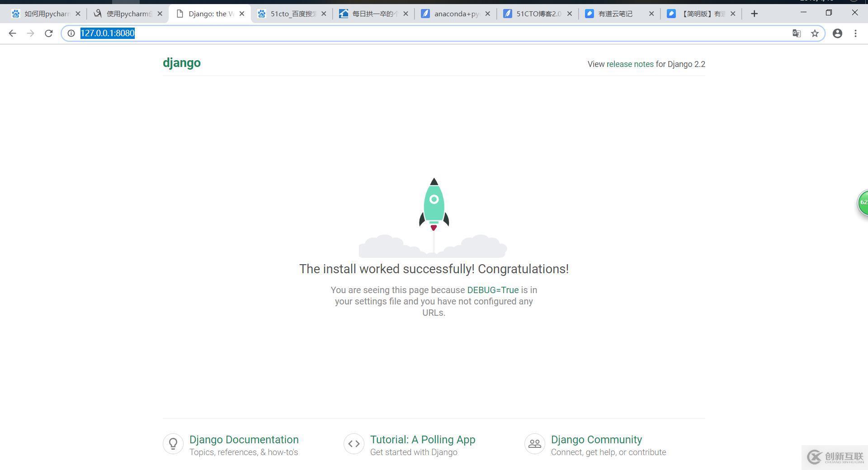
Task: Close the Django tab
Action: [x=242, y=14]
